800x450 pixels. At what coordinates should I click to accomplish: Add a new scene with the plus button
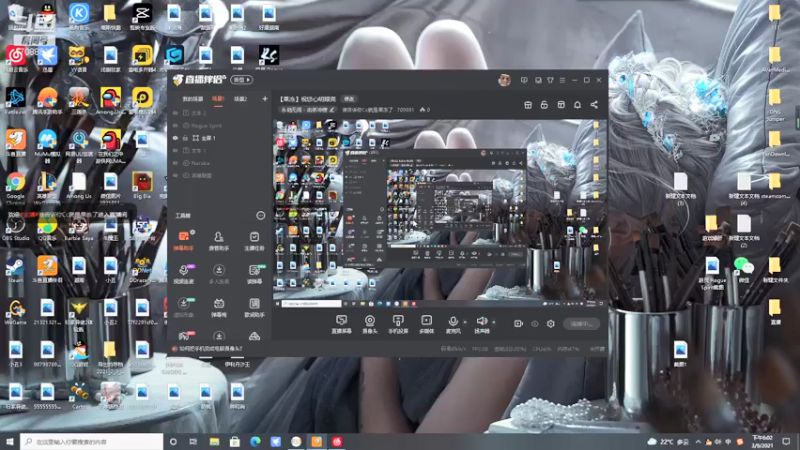coord(264,99)
